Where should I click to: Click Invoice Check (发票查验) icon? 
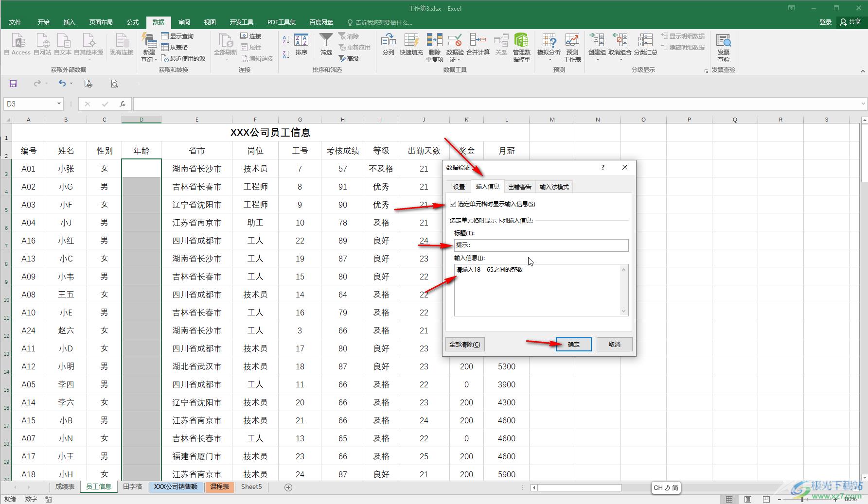pos(724,48)
